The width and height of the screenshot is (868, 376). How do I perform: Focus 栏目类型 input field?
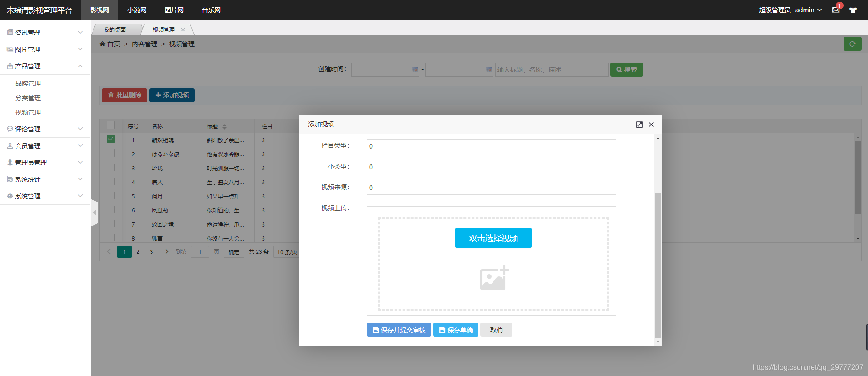492,146
